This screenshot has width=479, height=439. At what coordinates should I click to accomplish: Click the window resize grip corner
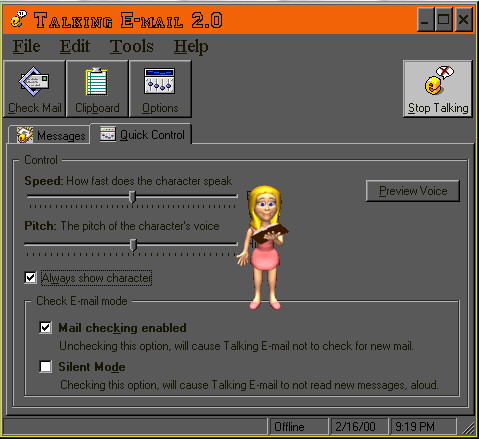468,427
